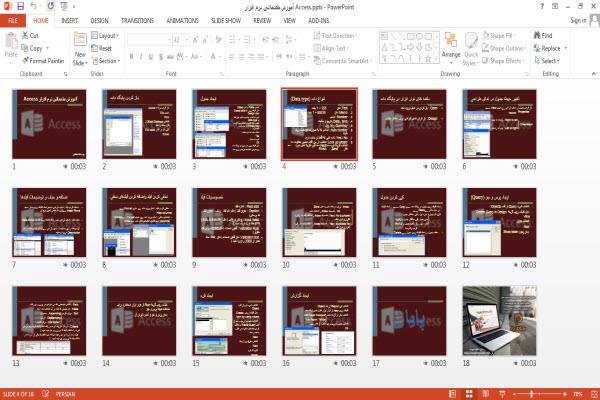
Task: Switch to the VIEW tab
Action: (x=289, y=21)
